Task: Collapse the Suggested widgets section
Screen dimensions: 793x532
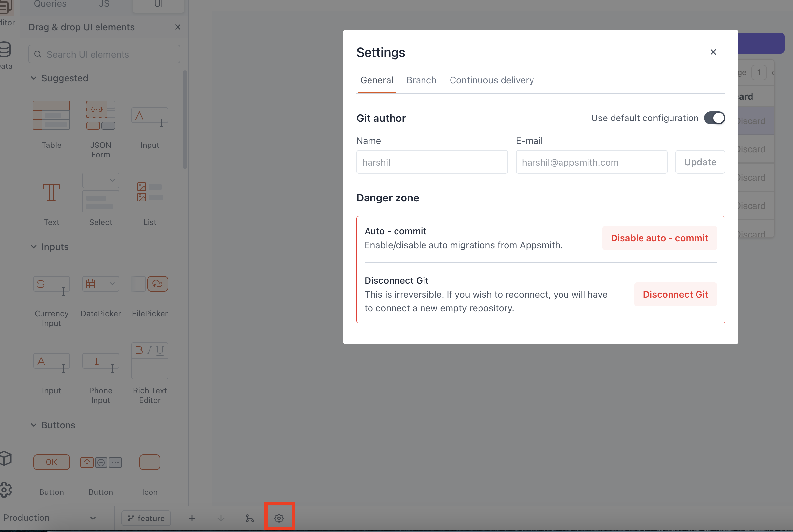Action: (34, 78)
